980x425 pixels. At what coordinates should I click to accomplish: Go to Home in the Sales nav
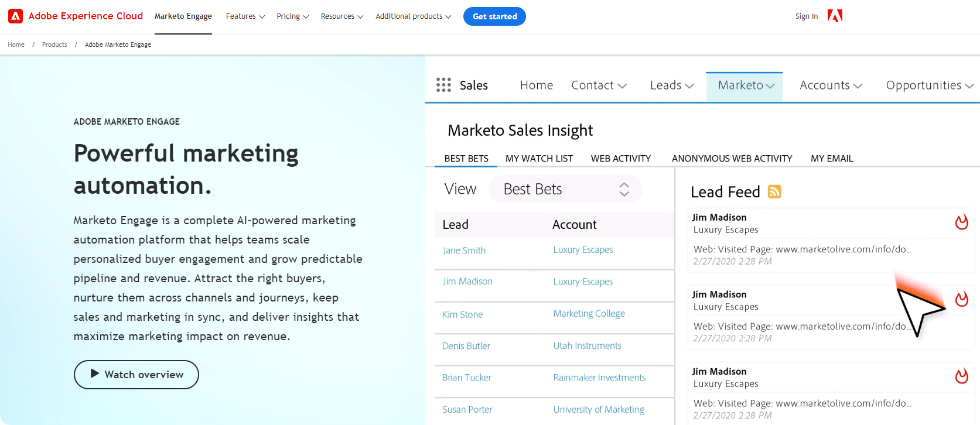coord(537,85)
